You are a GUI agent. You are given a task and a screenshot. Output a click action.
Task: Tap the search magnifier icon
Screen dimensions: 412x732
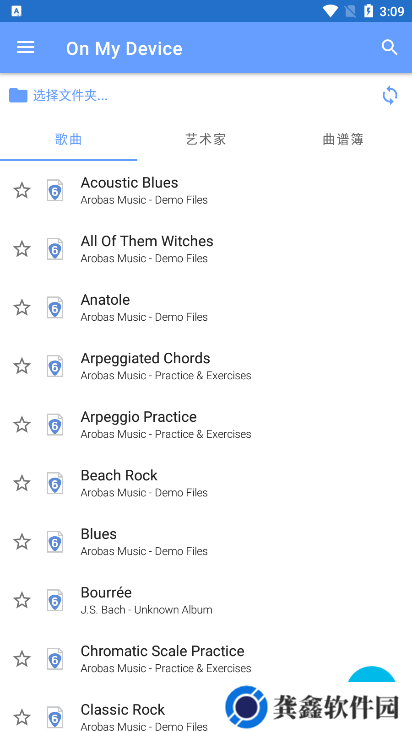[389, 48]
